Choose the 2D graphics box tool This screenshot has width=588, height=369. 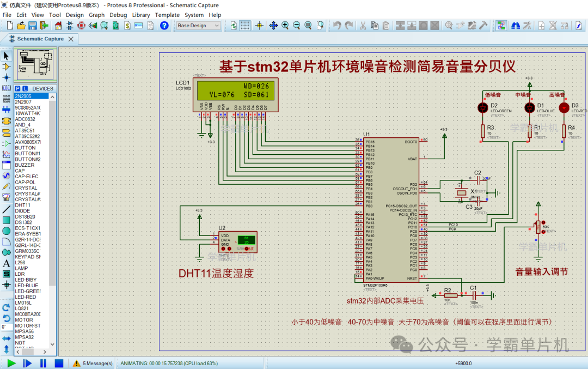point(7,220)
